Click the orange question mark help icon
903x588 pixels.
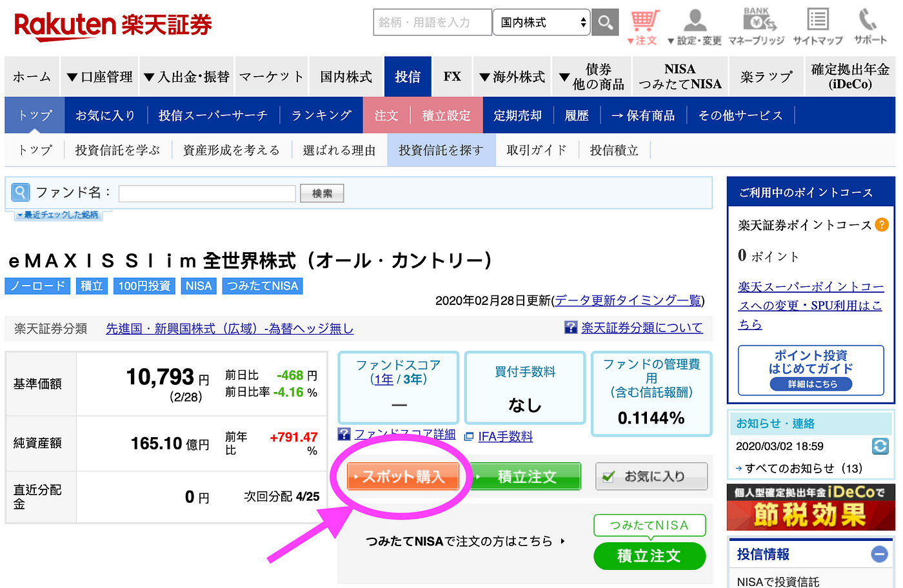coord(882,224)
